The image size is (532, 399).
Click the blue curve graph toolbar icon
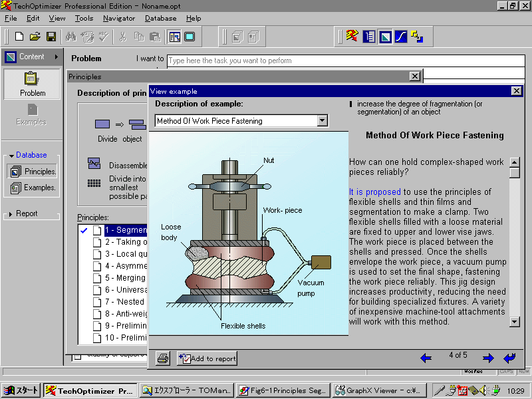pos(401,37)
